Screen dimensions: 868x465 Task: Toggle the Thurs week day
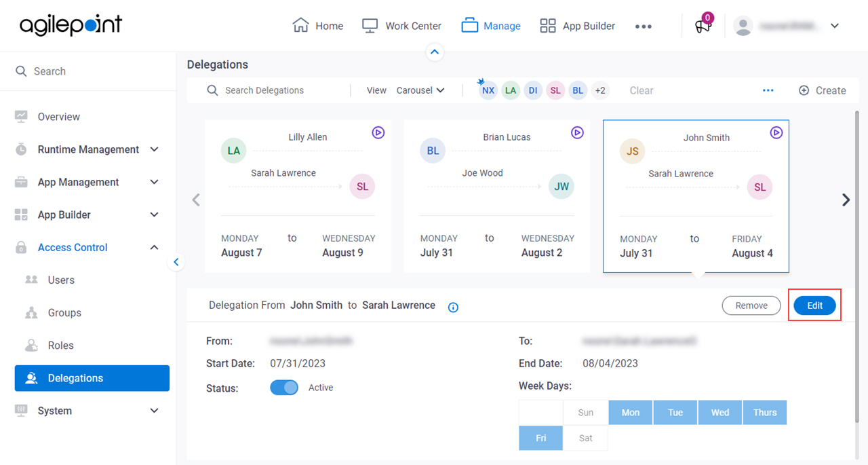tap(765, 413)
